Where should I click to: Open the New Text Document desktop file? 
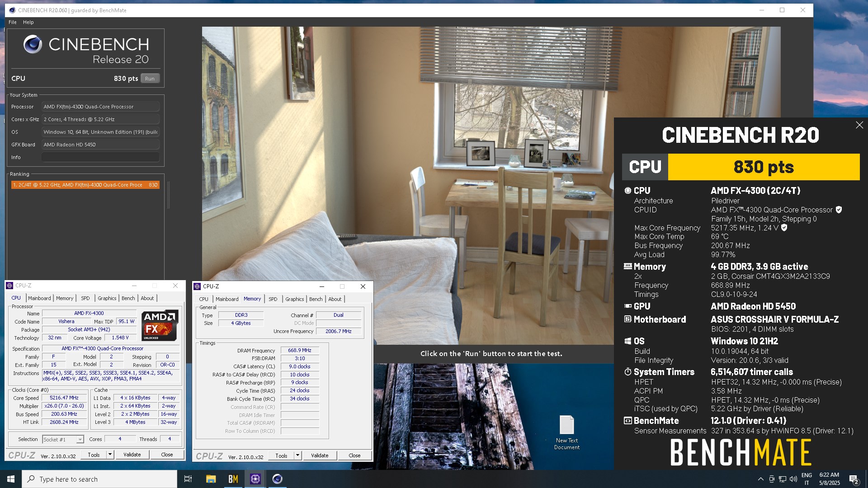point(567,432)
